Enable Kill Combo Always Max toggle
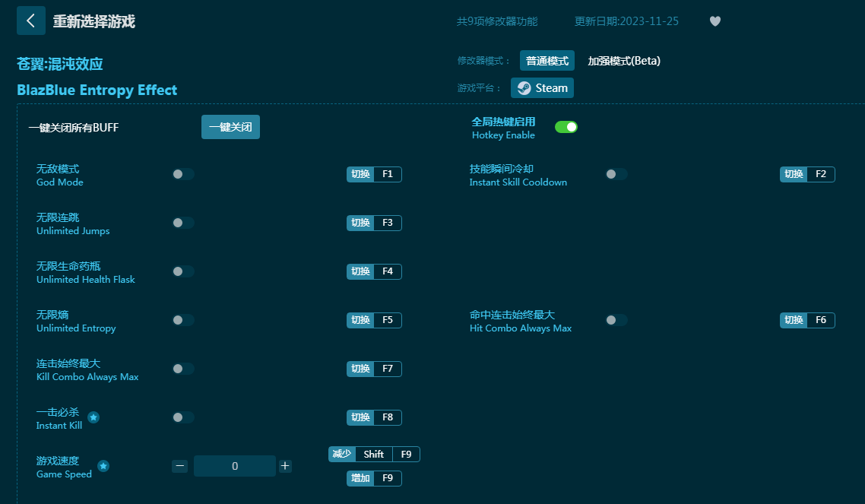865x504 pixels. 183,369
